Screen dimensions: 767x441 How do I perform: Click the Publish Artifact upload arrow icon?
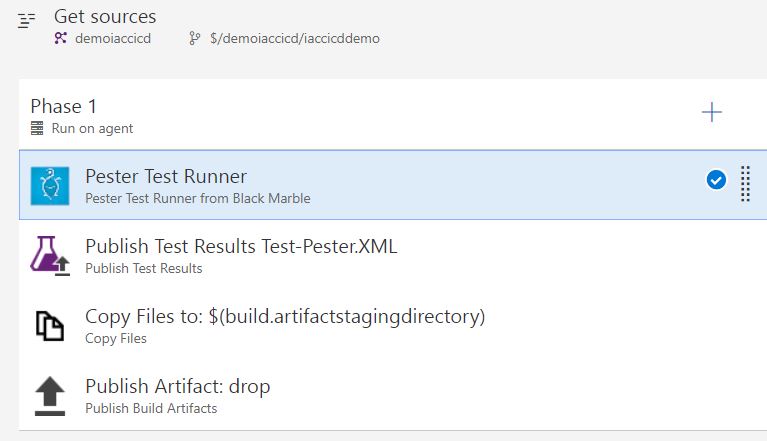tap(50, 396)
